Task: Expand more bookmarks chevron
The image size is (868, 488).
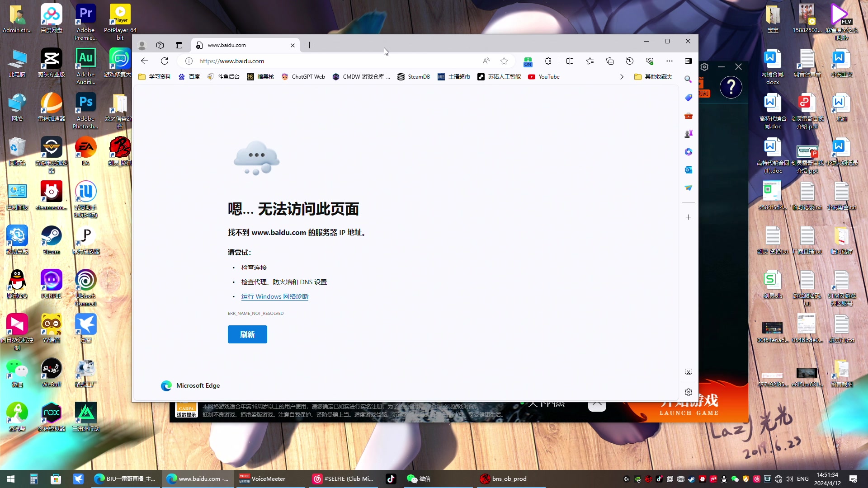Action: point(622,77)
